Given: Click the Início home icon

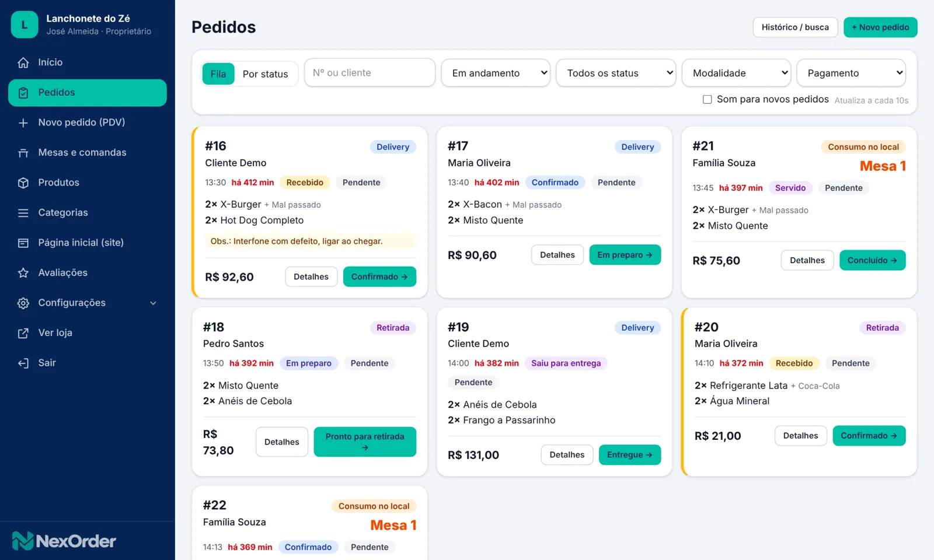Looking at the screenshot, I should click(23, 62).
